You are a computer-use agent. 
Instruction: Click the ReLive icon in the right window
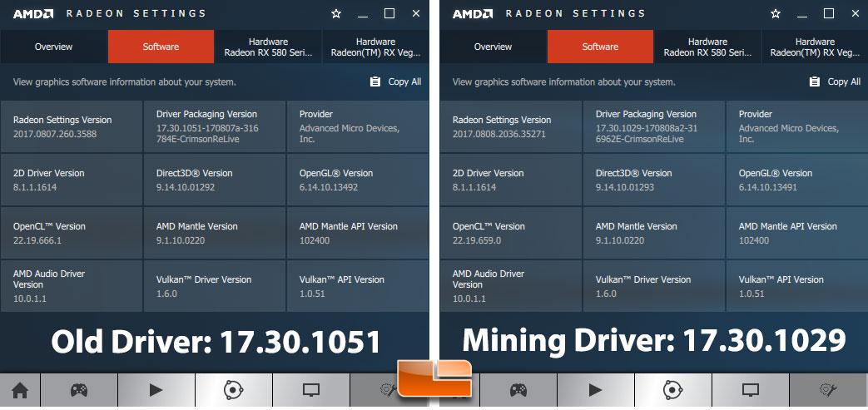tap(672, 389)
